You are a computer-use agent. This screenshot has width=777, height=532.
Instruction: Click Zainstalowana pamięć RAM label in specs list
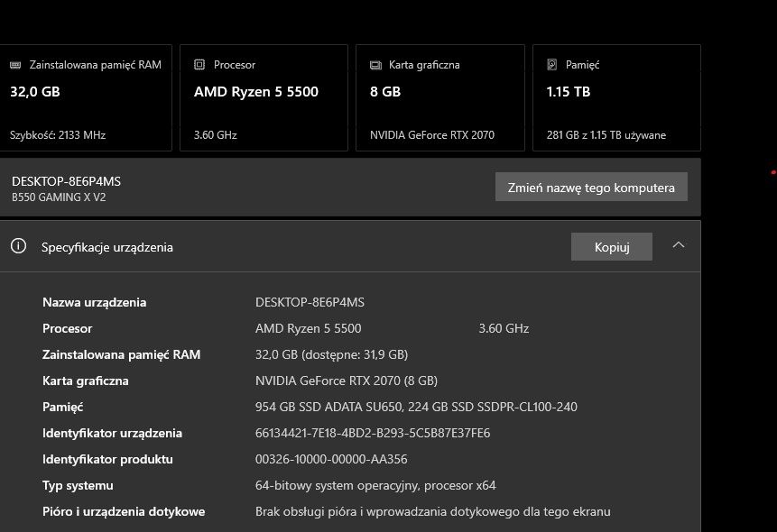pos(122,354)
